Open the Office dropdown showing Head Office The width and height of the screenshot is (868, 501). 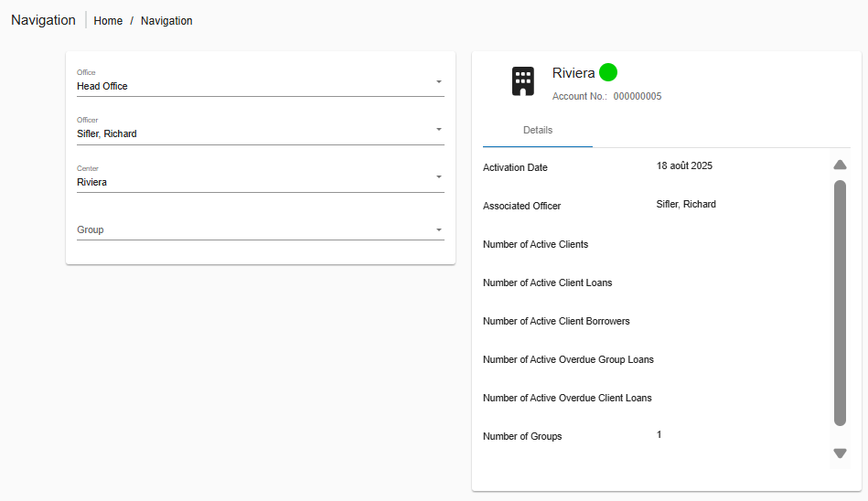(x=260, y=86)
